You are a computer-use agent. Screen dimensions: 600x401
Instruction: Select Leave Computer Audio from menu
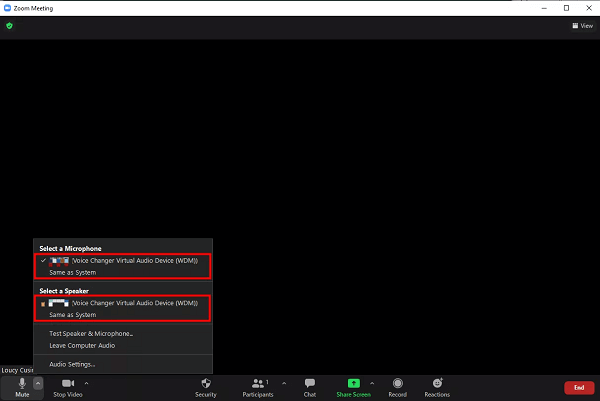coord(82,345)
